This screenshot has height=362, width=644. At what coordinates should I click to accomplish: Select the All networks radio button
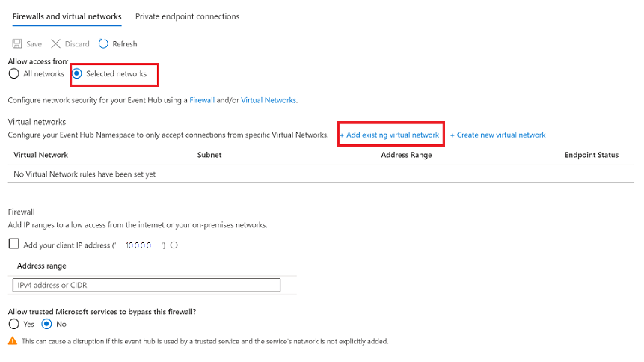pyautogui.click(x=13, y=74)
